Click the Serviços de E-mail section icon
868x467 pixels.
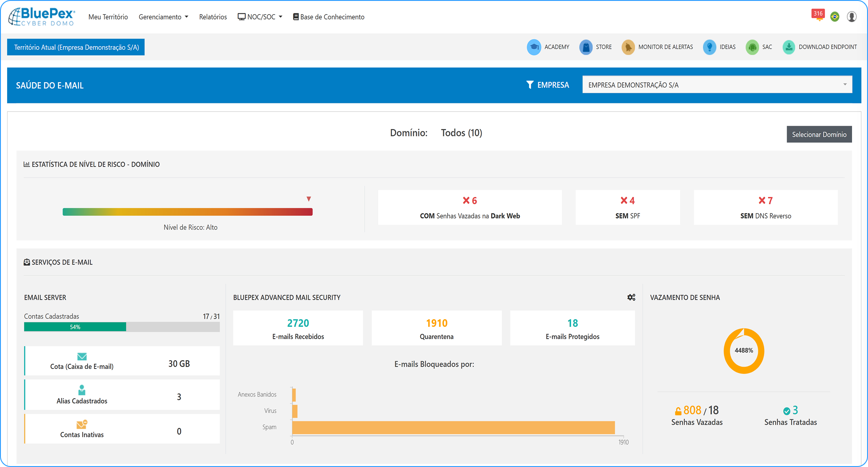pos(27,262)
